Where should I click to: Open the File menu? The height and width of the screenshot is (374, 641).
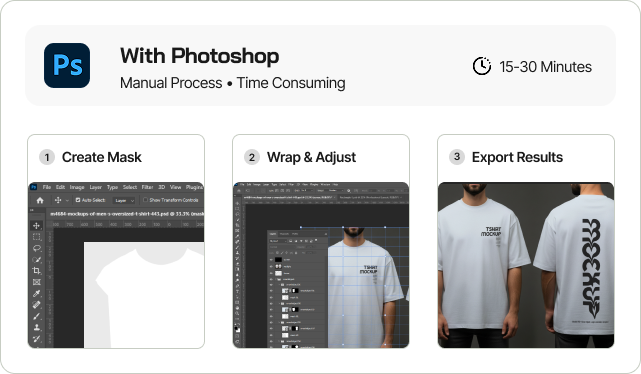click(47, 187)
